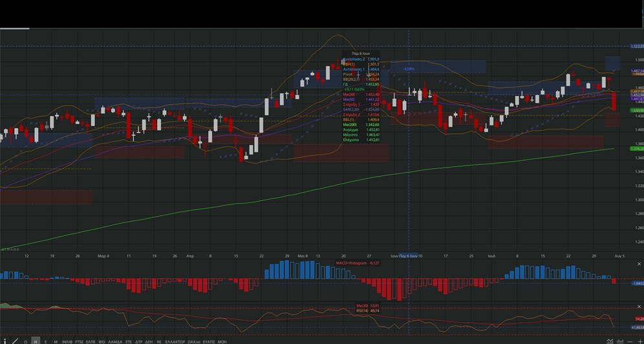Zoom out with the minus icon
This screenshot has width=644, height=344.
click(630, 341)
